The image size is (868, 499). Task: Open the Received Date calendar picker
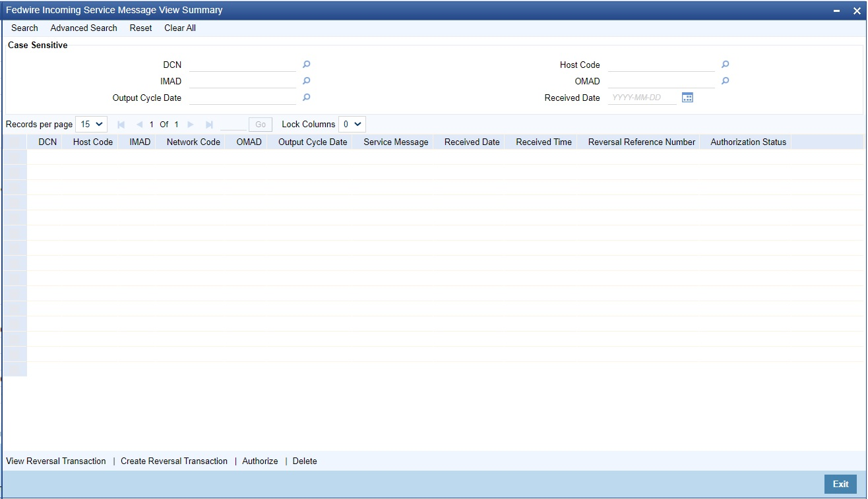click(x=687, y=98)
